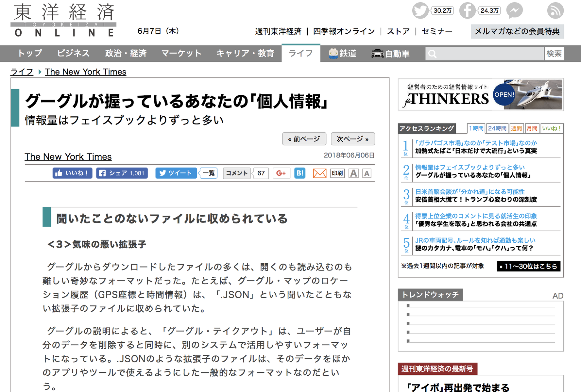Click Facebook follower count 24.3万
The height and width of the screenshot is (392, 581).
pyautogui.click(x=489, y=11)
